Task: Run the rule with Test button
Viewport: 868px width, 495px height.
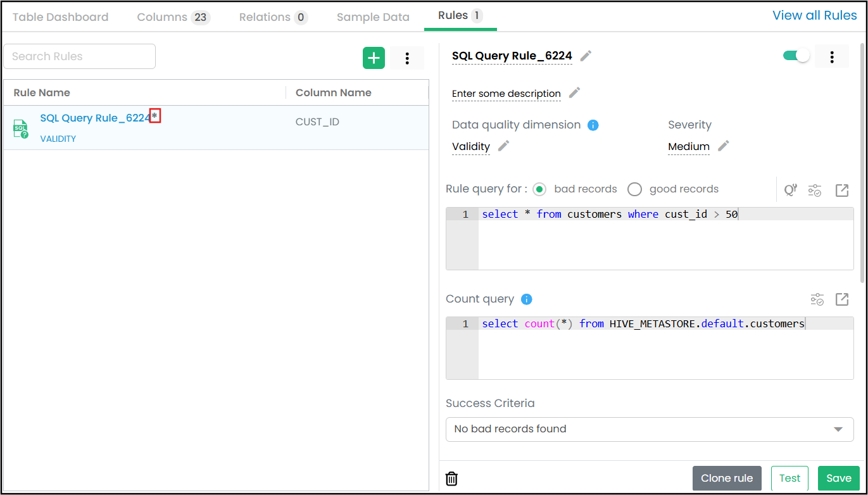Action: point(789,479)
